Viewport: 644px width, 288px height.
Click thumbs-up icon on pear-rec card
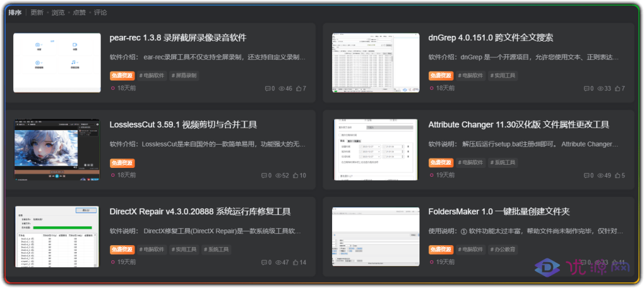pyautogui.click(x=298, y=89)
